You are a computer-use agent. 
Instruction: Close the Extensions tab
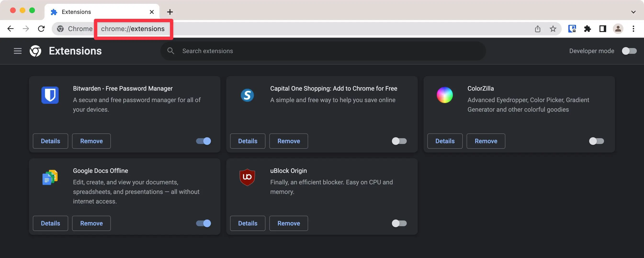pos(152,12)
